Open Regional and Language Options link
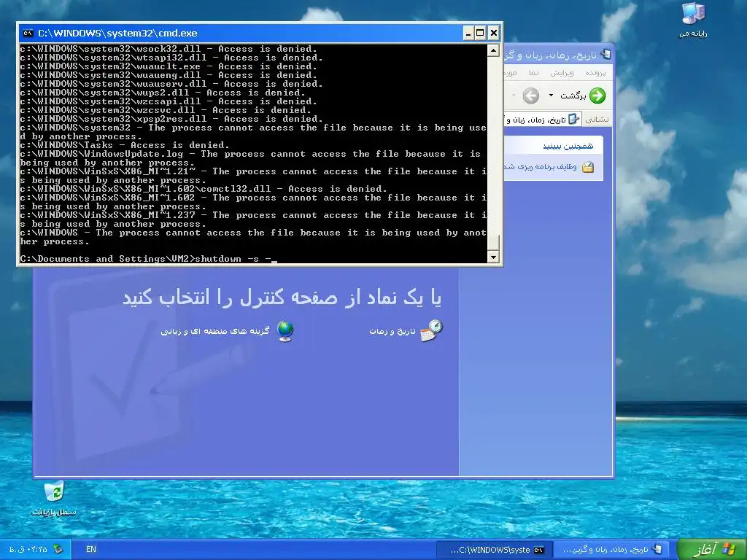 [x=215, y=331]
